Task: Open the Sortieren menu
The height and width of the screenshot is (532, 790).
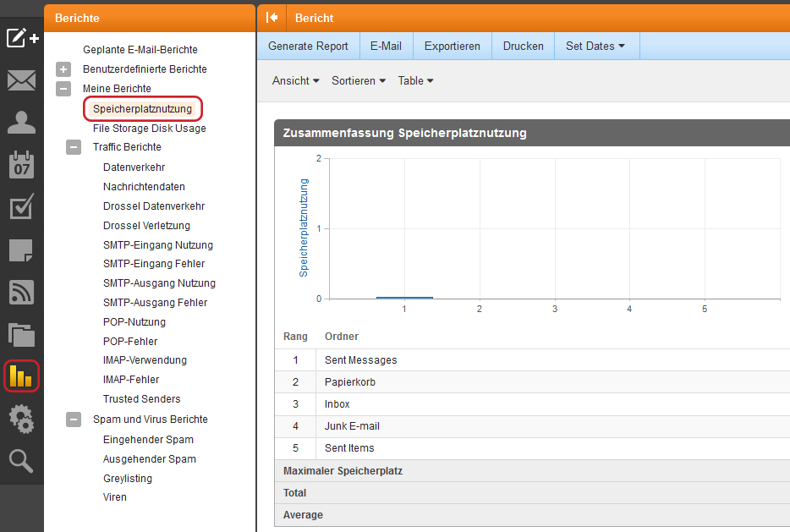Action: (x=358, y=81)
